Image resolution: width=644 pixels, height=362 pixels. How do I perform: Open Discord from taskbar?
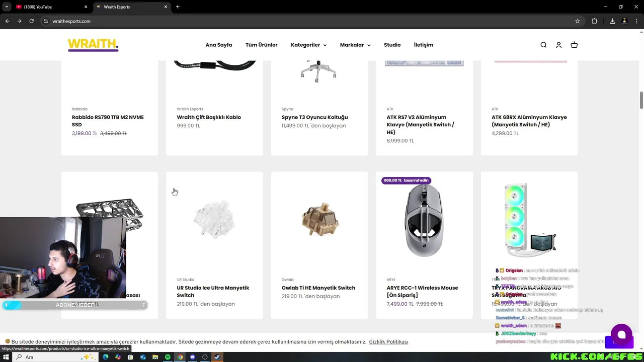click(x=192, y=357)
